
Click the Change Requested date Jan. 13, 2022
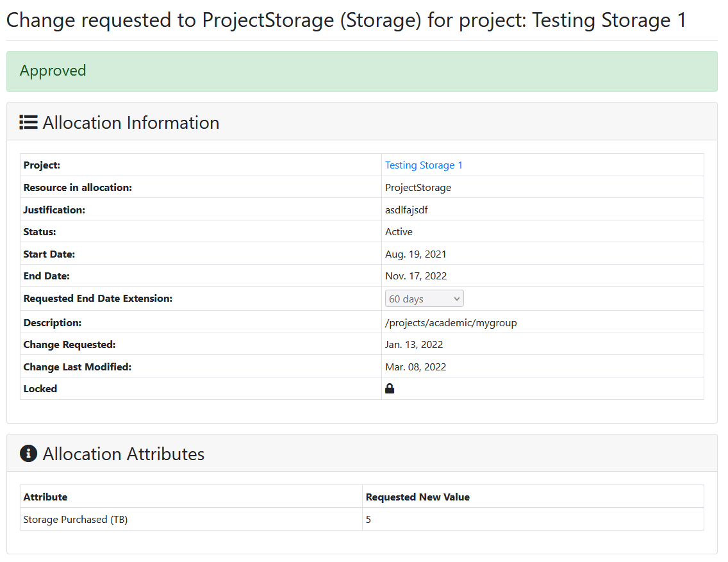pos(414,344)
